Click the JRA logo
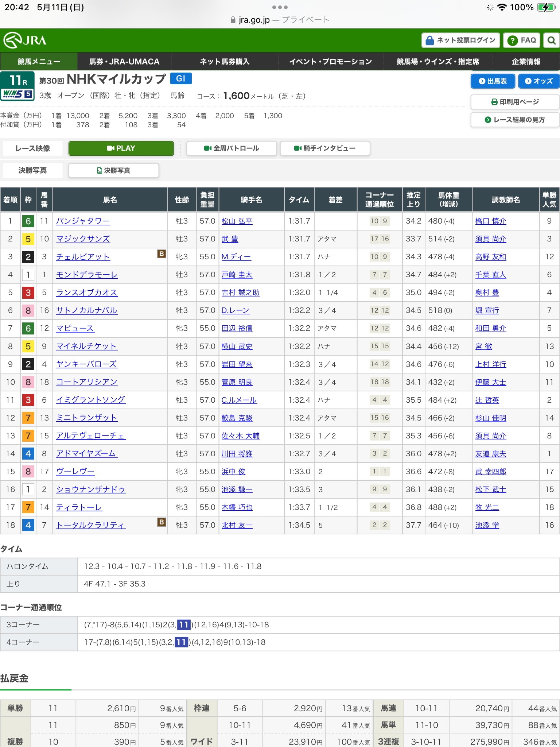The height and width of the screenshot is (747, 560). pyautogui.click(x=25, y=40)
